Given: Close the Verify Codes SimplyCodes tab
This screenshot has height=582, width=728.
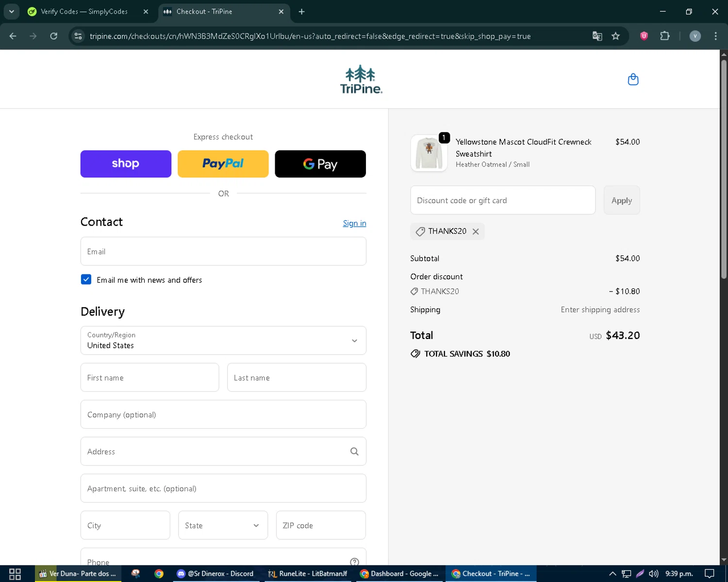Looking at the screenshot, I should (146, 12).
